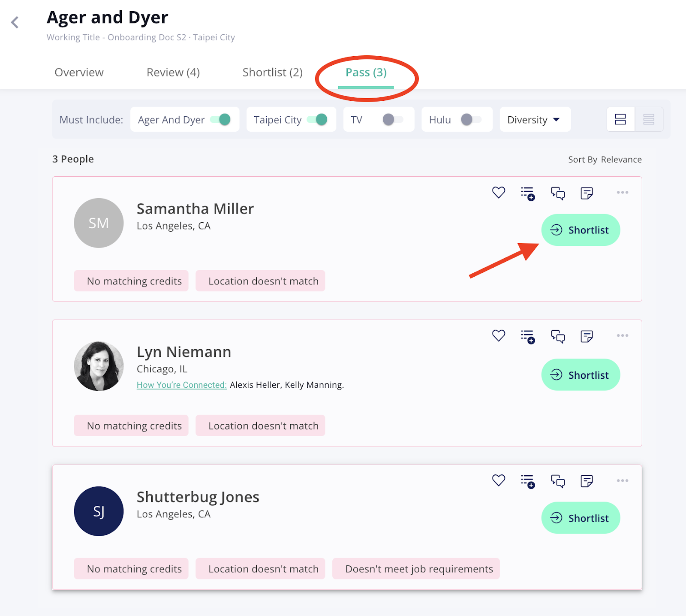Click Samantha Miller's Location doesn't match tag
Viewport: 686px width, 616px height.
(x=260, y=281)
